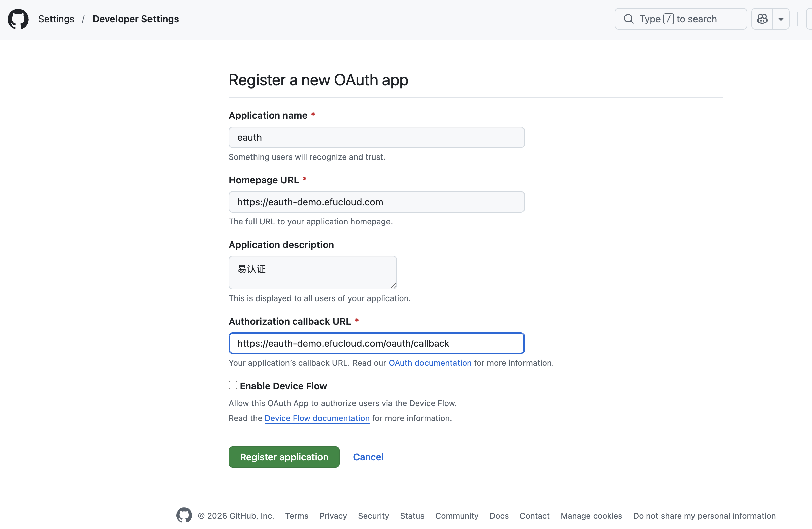
Task: Grab the description textarea resize handle
Action: [x=393, y=286]
